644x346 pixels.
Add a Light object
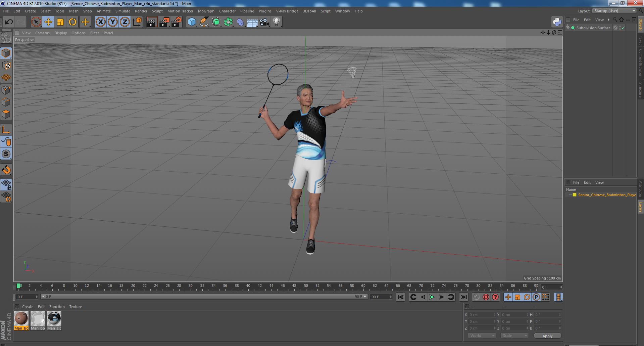(276, 22)
